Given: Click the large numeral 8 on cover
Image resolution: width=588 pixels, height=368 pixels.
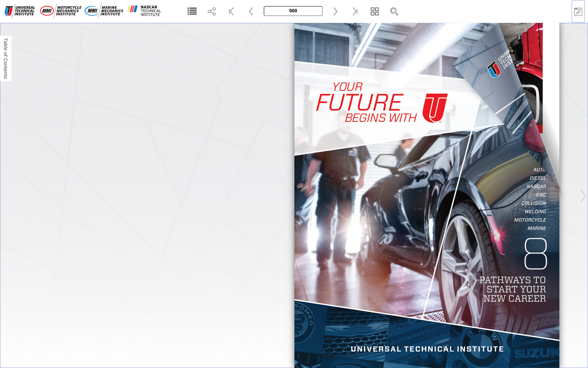Looking at the screenshot, I should 536,254.
